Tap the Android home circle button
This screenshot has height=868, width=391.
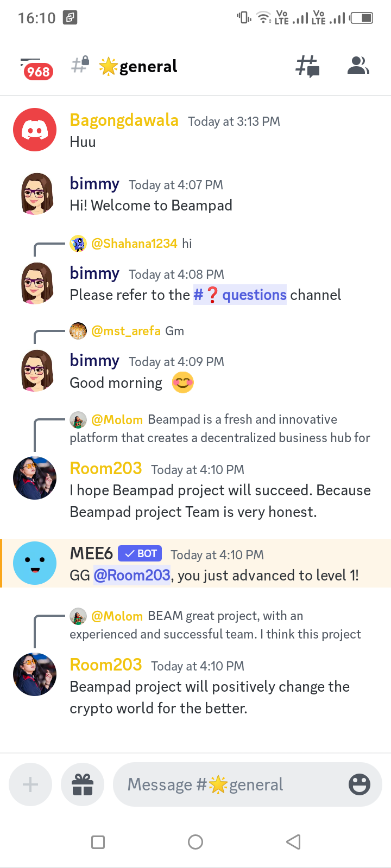point(195,842)
